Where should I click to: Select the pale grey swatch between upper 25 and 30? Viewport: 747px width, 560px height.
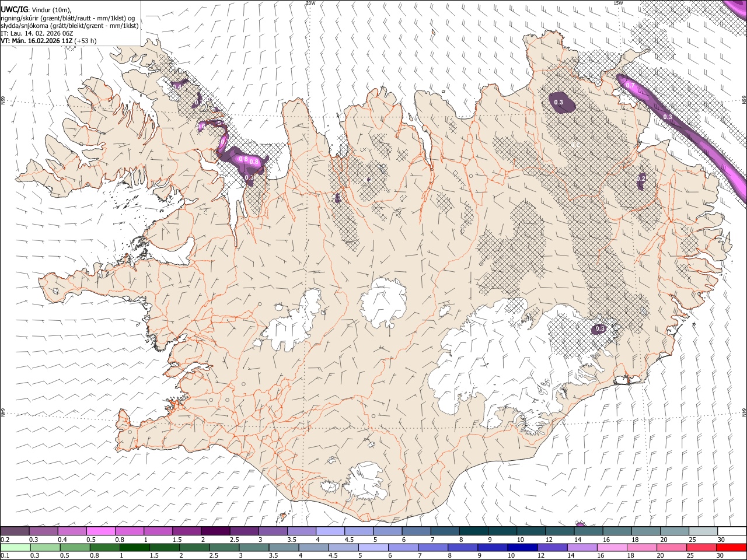coord(703,531)
